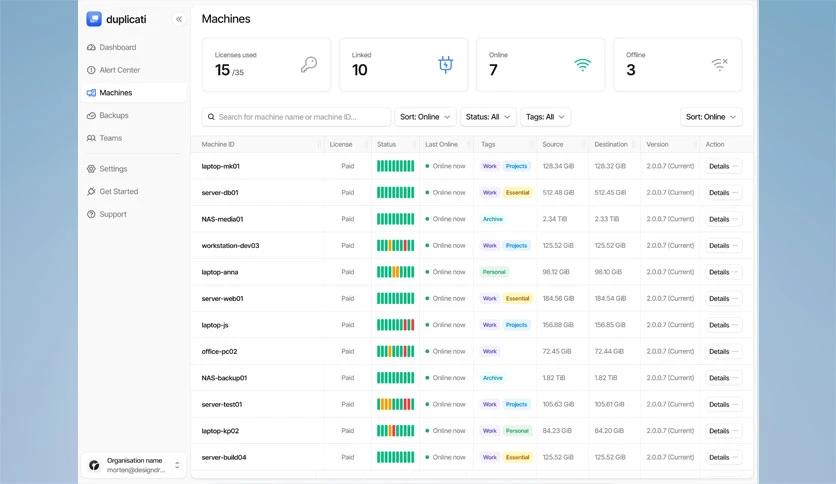The image size is (836, 484).
Task: Click the Settings gear icon in sidebar
Action: click(x=92, y=169)
